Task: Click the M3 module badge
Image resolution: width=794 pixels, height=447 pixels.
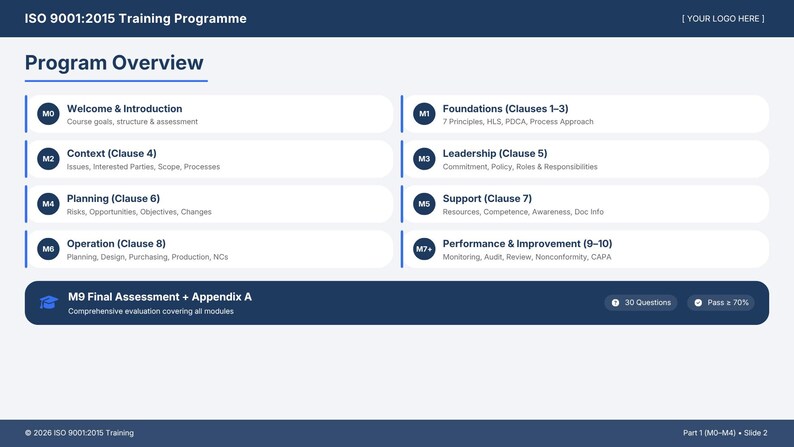Action: click(424, 159)
